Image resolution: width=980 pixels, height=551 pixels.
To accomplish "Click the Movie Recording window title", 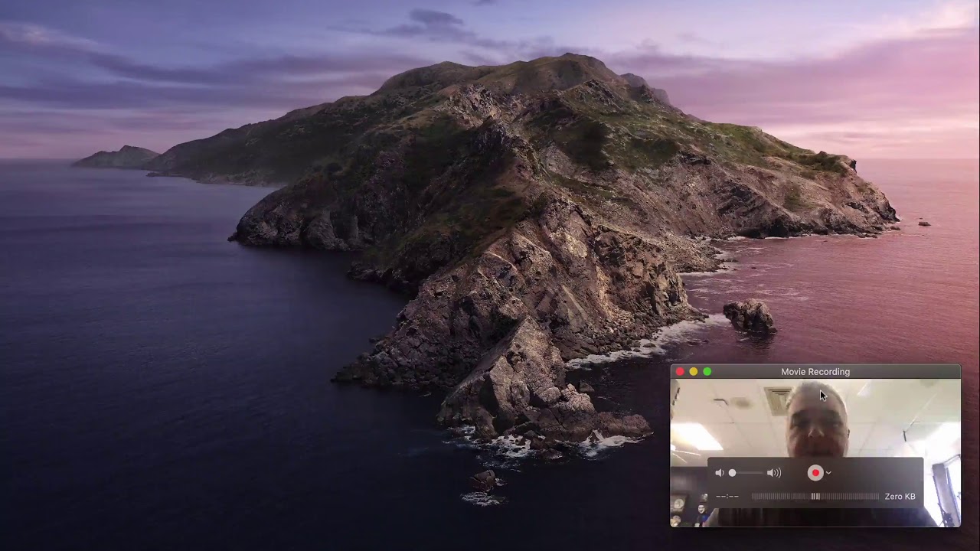I will tap(815, 372).
